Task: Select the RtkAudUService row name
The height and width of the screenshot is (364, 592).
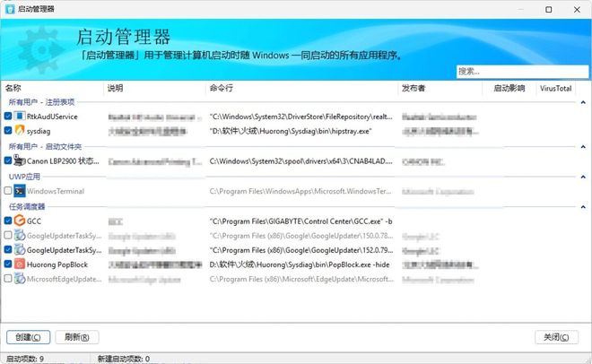Action: click(52, 117)
